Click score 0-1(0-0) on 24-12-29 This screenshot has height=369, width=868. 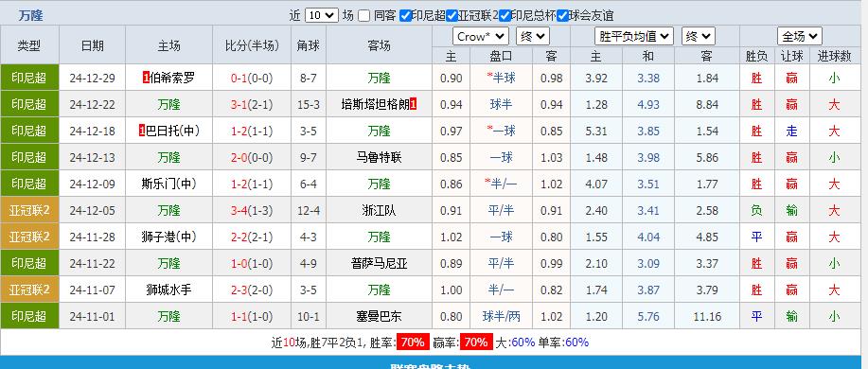[252, 78]
